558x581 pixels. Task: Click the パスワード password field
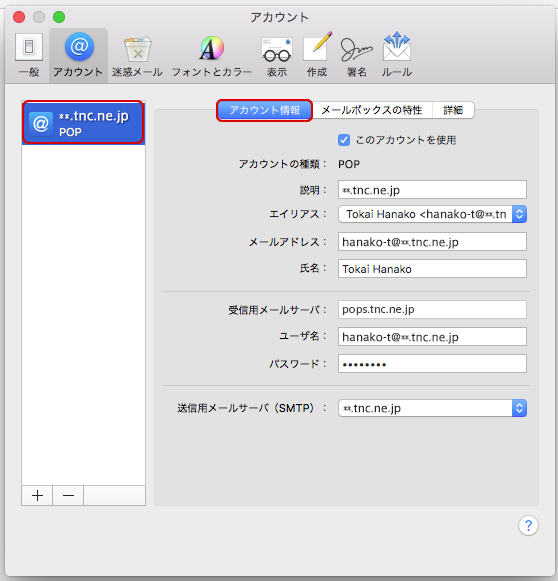432,363
